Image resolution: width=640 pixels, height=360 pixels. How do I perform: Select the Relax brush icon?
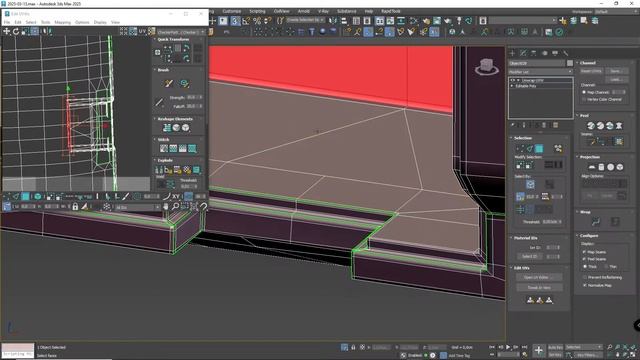[184, 83]
